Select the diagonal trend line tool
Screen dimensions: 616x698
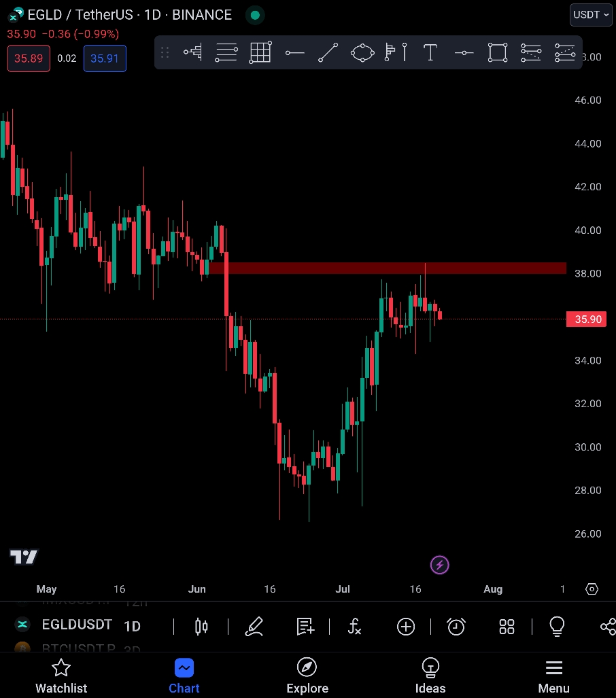(328, 52)
